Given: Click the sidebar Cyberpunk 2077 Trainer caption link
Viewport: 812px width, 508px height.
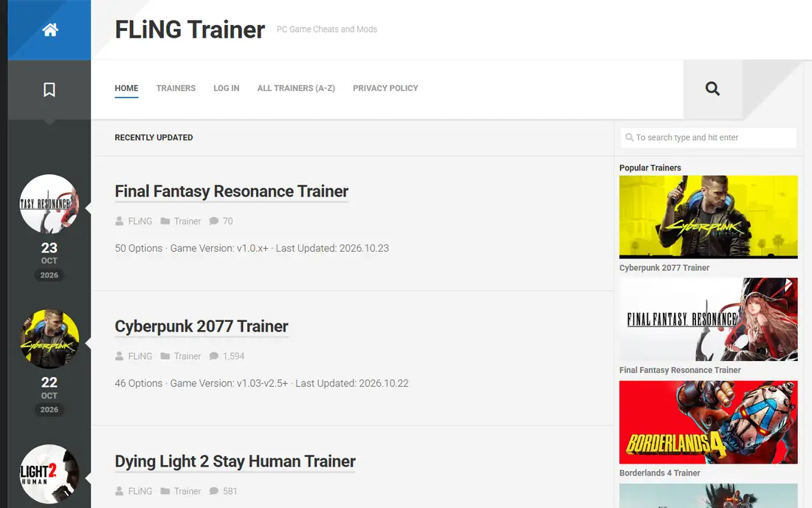Looking at the screenshot, I should pyautogui.click(x=664, y=268).
